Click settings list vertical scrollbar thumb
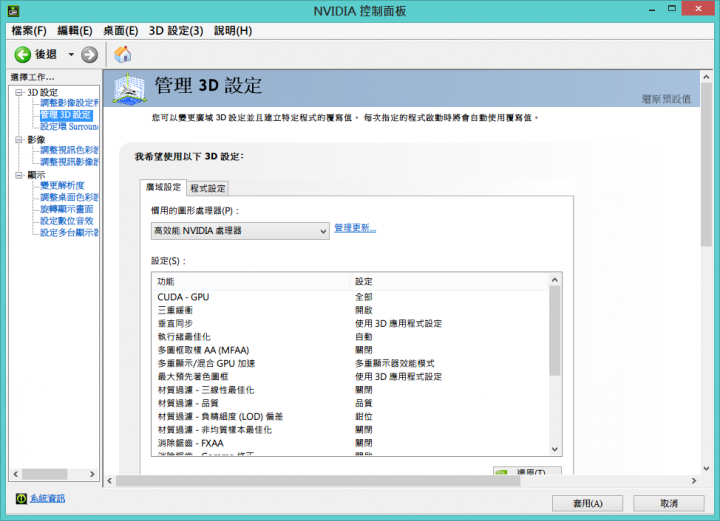Viewport: 720px width, 521px height. pos(555,331)
